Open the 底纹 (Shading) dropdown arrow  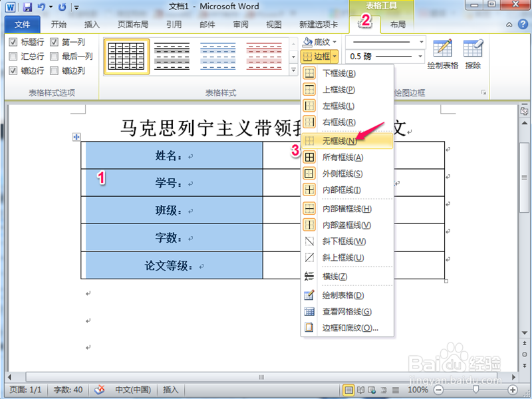point(334,42)
